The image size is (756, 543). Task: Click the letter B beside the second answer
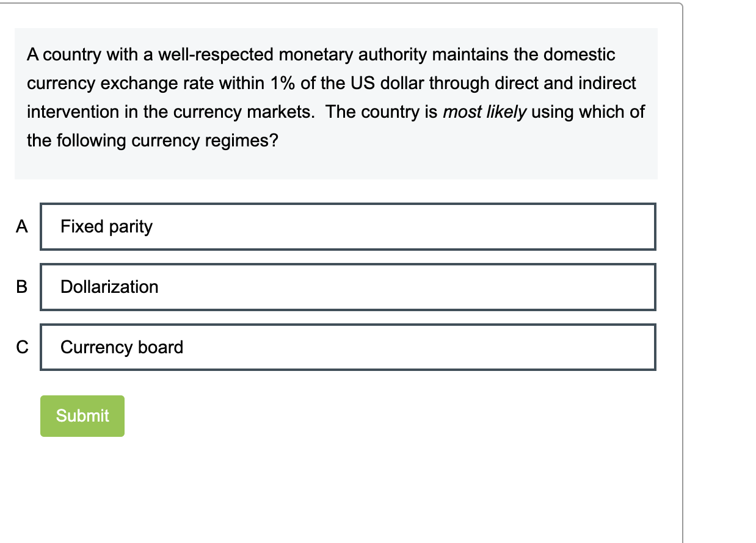[22, 287]
